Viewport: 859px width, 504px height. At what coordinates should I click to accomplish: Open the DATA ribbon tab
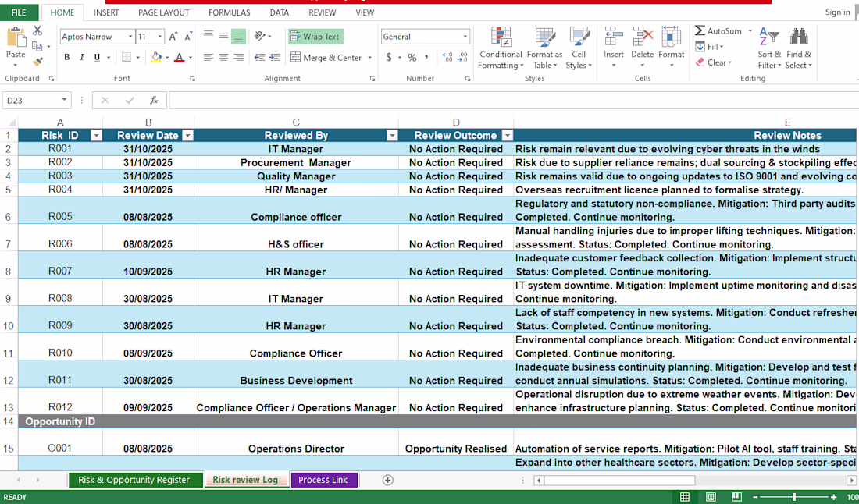(280, 12)
